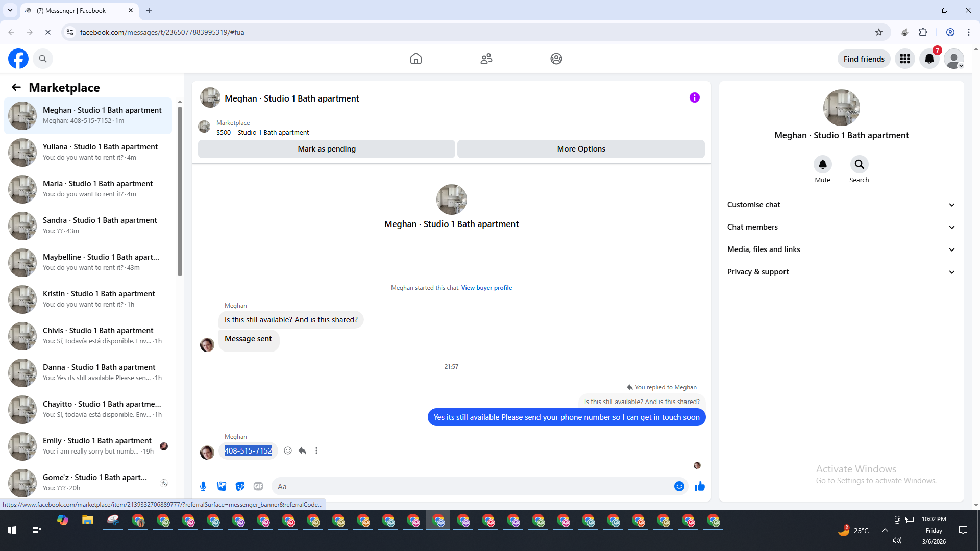This screenshot has width=980, height=551.
Task: Reply to the 408-515-7152 message
Action: click(302, 450)
